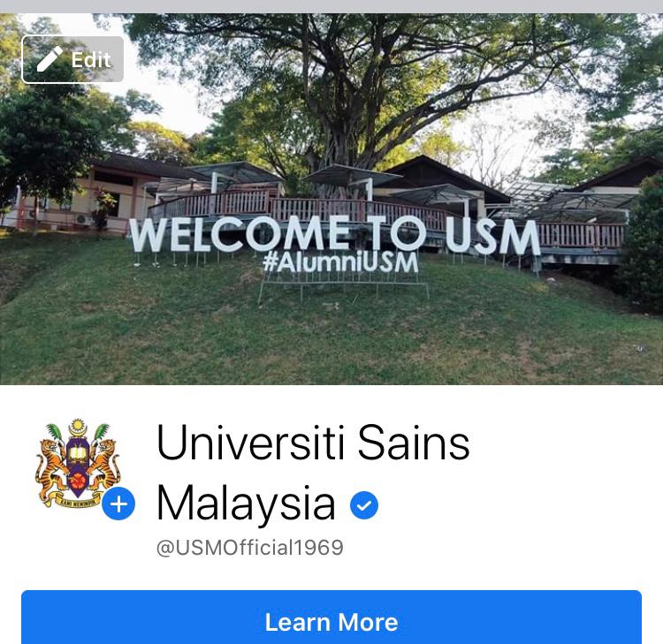The height and width of the screenshot is (644, 663).
Task: Open the USM crest profile picture
Action: point(78,463)
